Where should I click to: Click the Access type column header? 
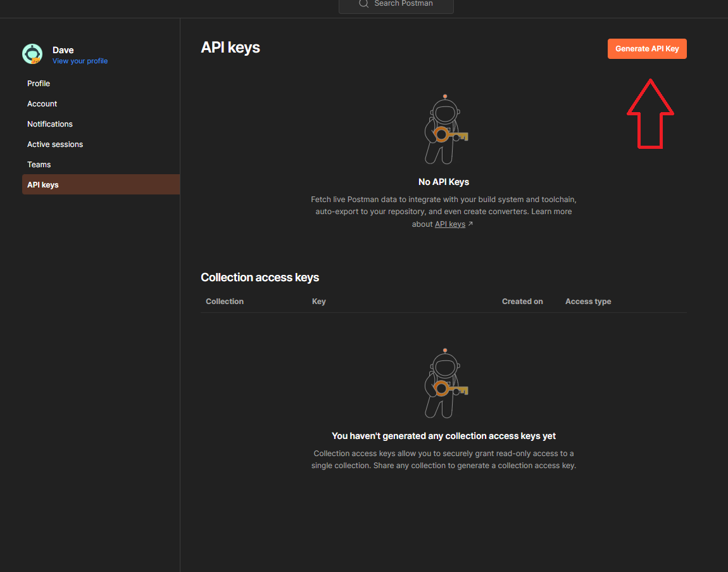pyautogui.click(x=588, y=302)
